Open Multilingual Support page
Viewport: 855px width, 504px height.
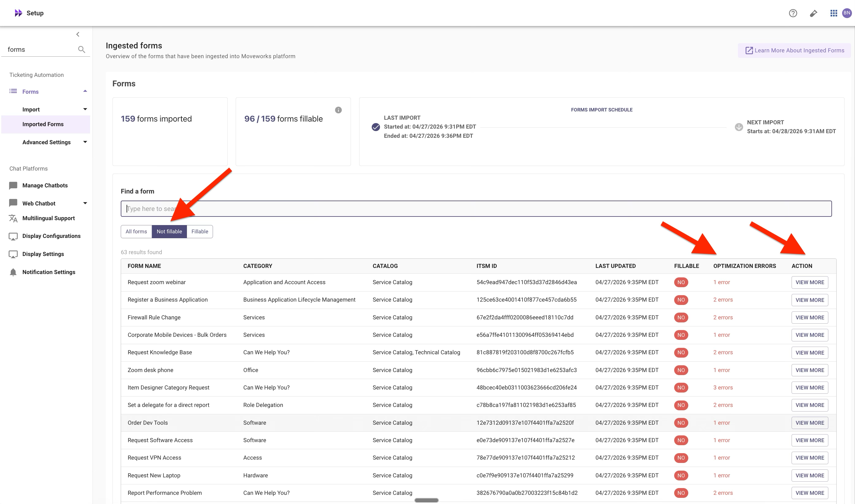click(49, 218)
